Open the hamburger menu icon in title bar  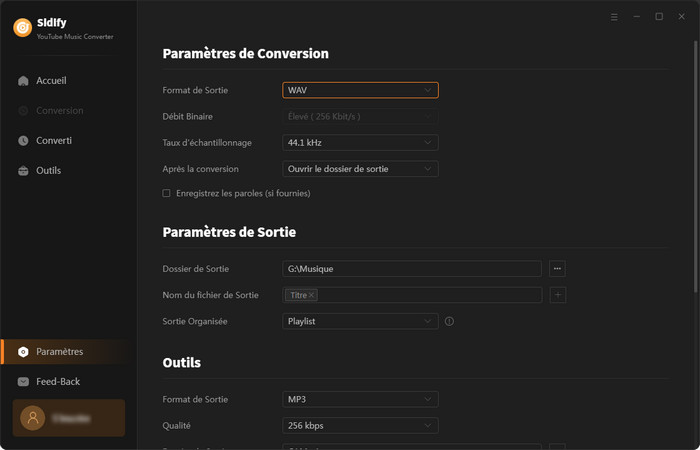614,17
